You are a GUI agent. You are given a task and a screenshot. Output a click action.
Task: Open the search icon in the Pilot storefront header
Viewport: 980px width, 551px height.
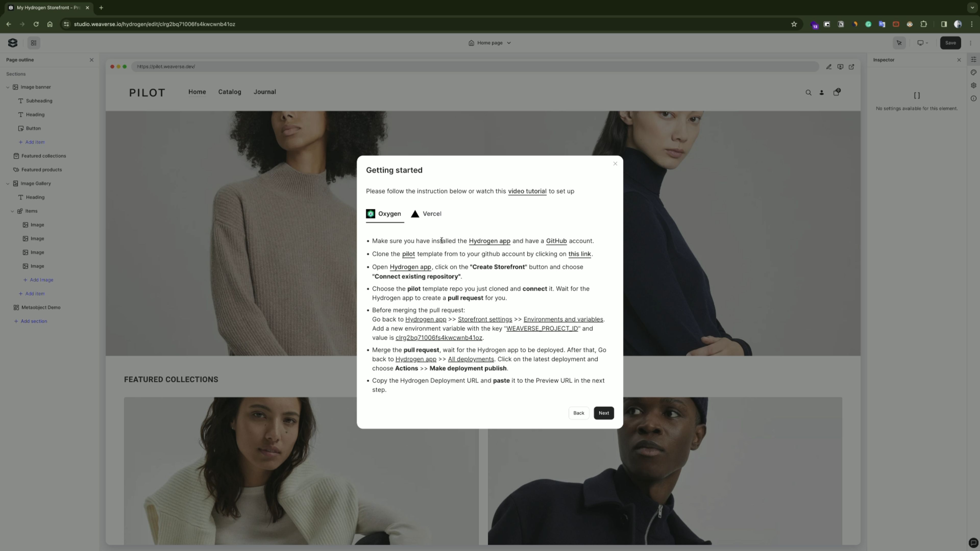coord(808,92)
